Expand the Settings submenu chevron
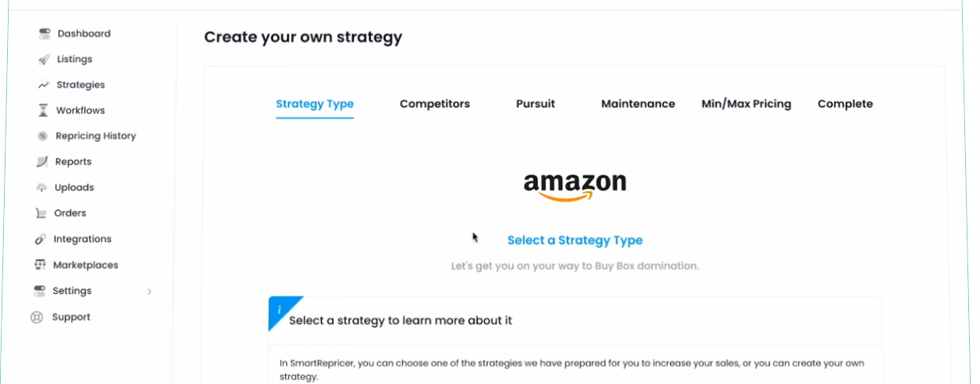Image resolution: width=980 pixels, height=384 pixels. point(149,292)
